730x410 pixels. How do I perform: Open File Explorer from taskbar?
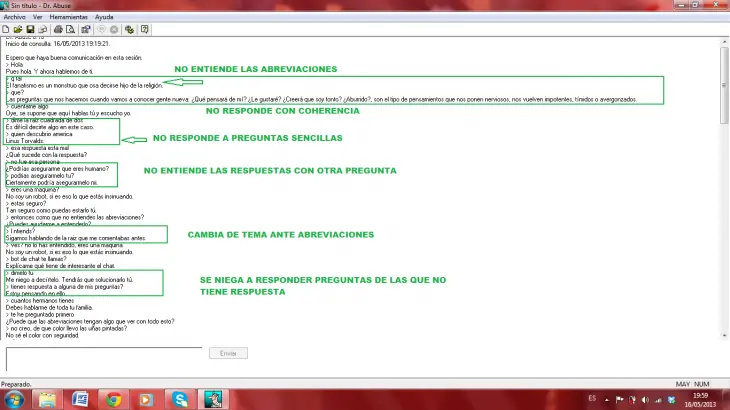pyautogui.click(x=47, y=399)
